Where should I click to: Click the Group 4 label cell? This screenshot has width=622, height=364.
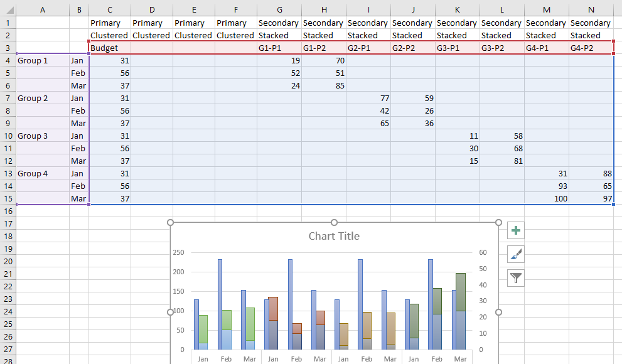coord(42,174)
